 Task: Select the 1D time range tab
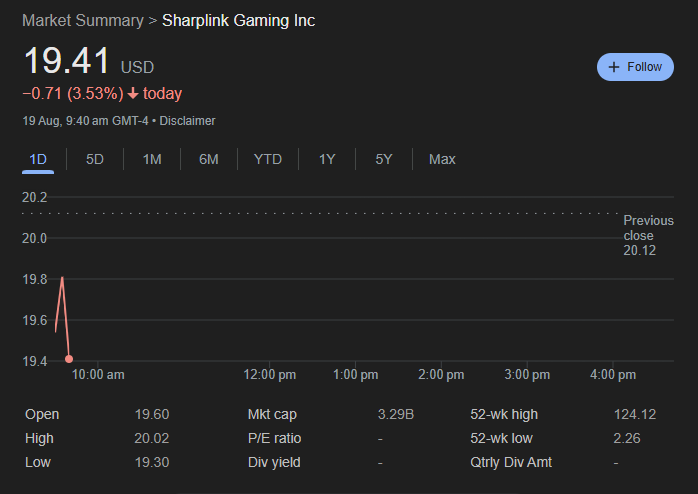[38, 159]
